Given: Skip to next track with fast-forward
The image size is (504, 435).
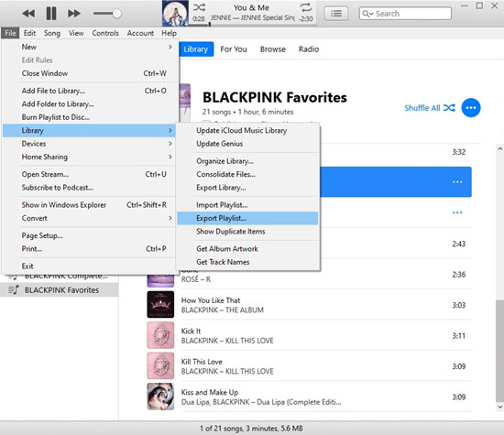Looking at the screenshot, I should point(74,14).
